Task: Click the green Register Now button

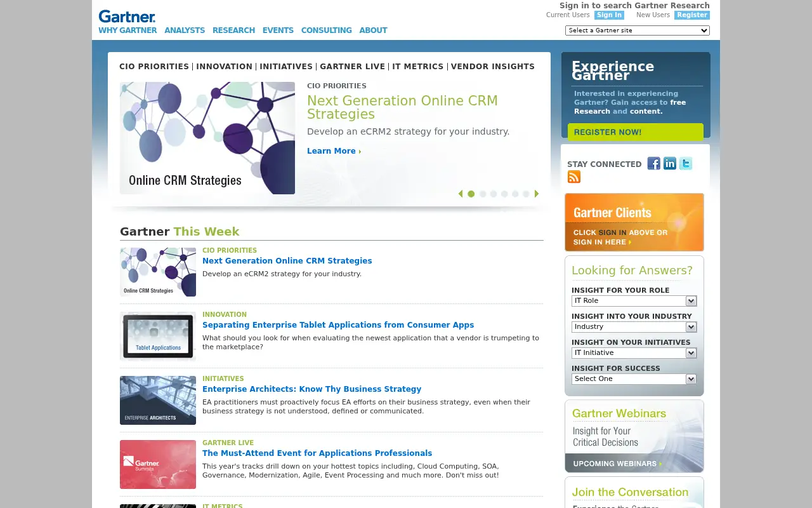Action: tap(636, 132)
